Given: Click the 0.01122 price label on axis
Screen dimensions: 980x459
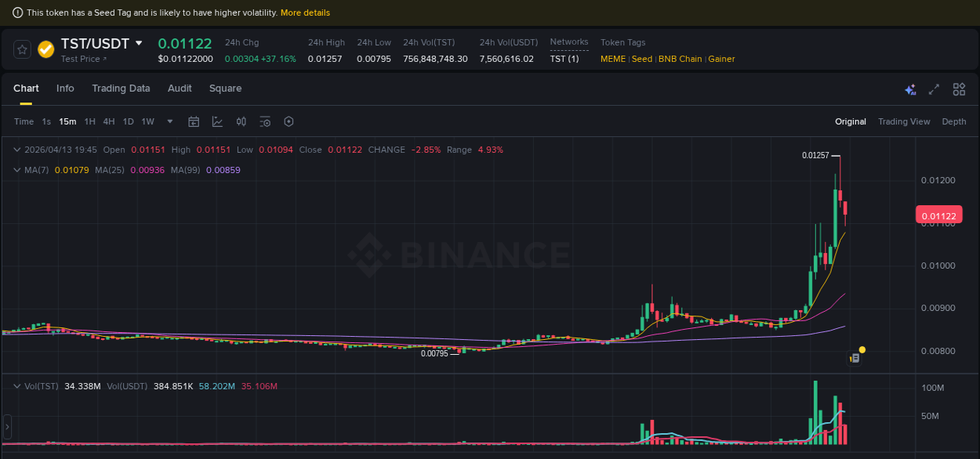Looking at the screenshot, I should pos(938,215).
